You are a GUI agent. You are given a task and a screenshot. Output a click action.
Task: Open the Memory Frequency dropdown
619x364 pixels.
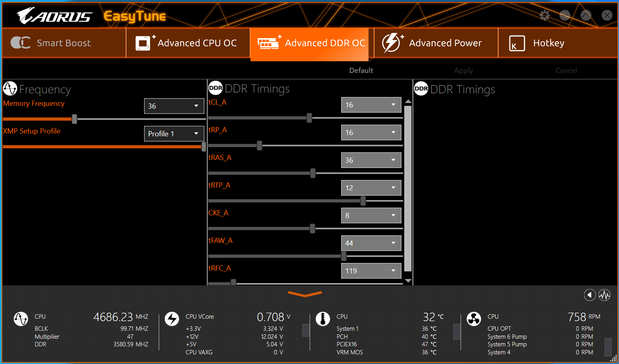tap(174, 106)
